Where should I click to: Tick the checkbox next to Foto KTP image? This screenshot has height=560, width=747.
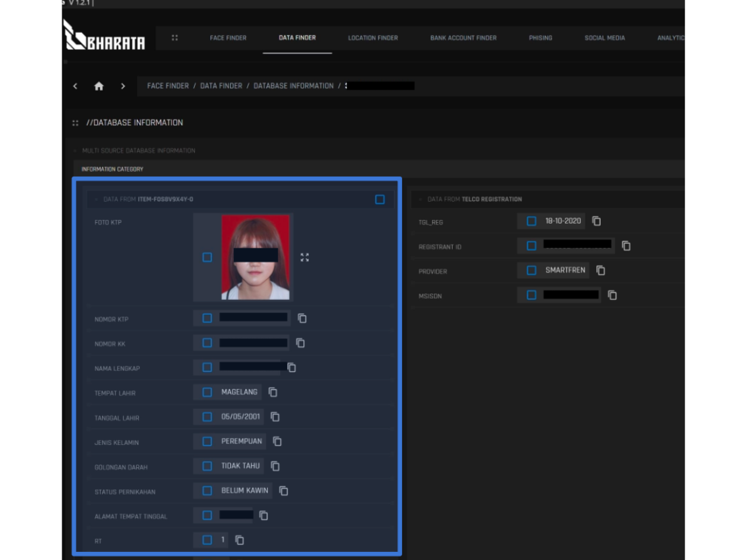click(x=207, y=258)
